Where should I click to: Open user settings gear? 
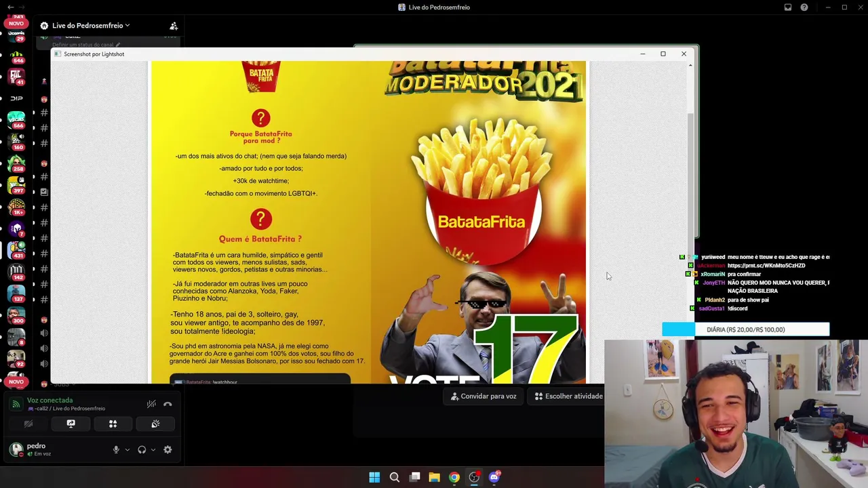click(x=167, y=449)
